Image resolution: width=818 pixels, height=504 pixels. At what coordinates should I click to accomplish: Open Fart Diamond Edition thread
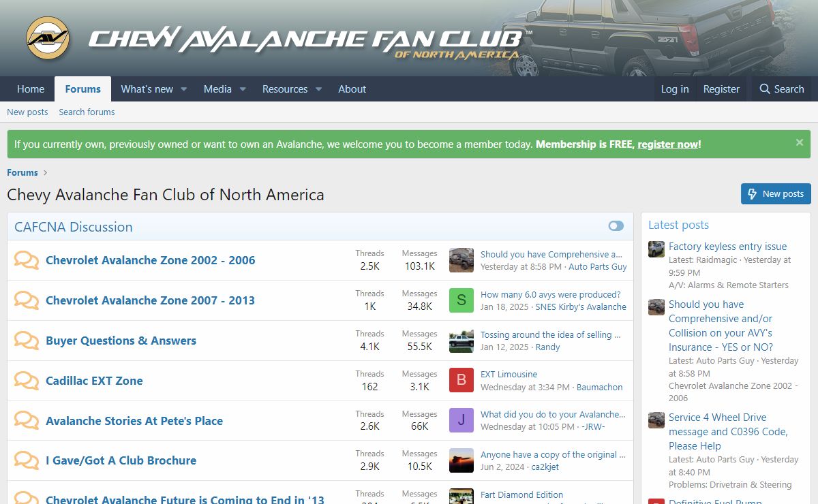521,494
